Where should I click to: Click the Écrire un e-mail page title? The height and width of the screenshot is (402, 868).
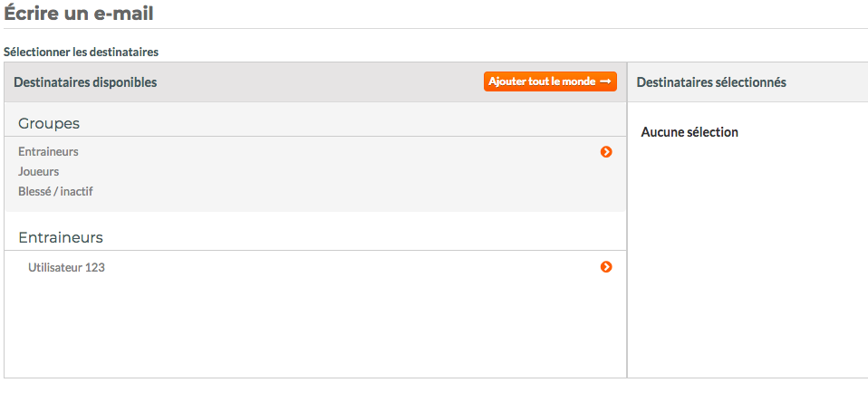click(x=79, y=13)
